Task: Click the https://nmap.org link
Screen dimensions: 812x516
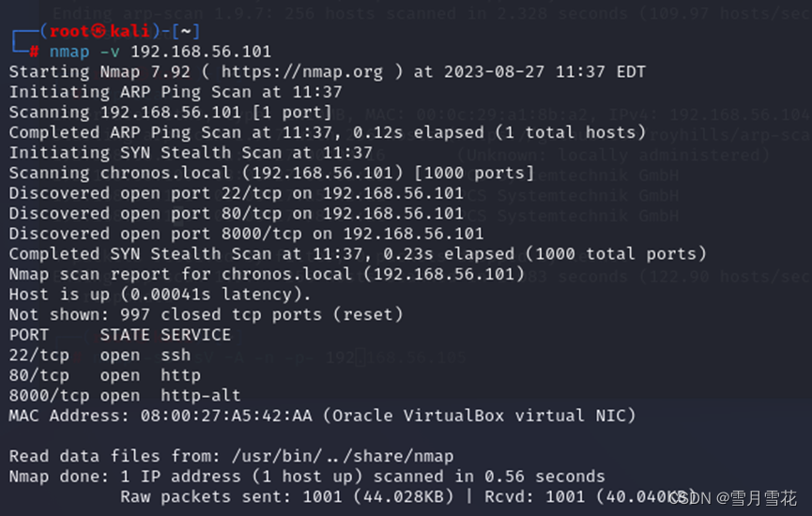Action: (302, 72)
